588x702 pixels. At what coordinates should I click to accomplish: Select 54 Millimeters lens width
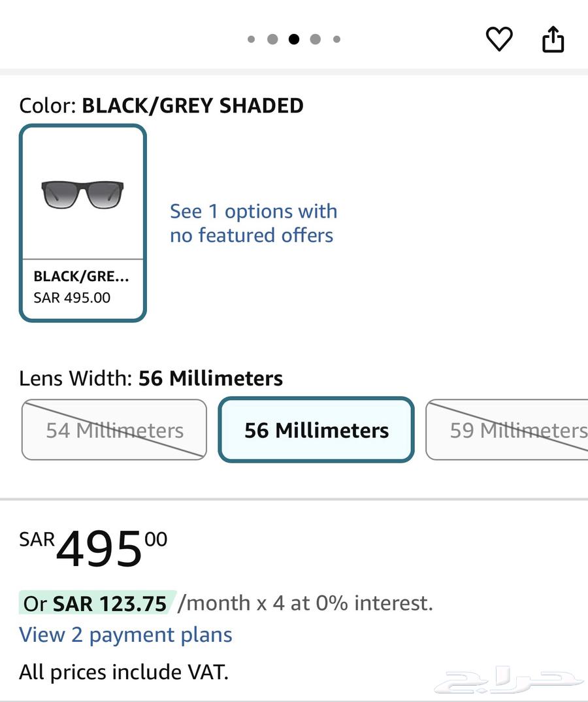[x=114, y=430]
